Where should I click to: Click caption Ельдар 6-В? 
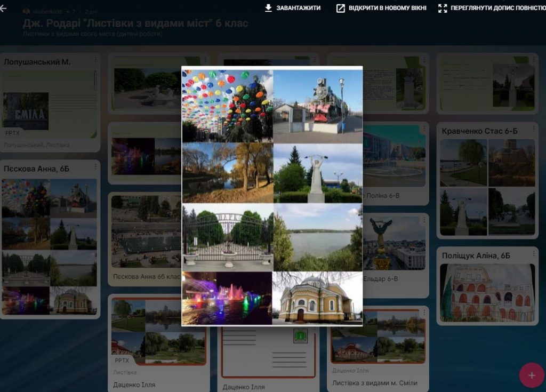pos(380,279)
